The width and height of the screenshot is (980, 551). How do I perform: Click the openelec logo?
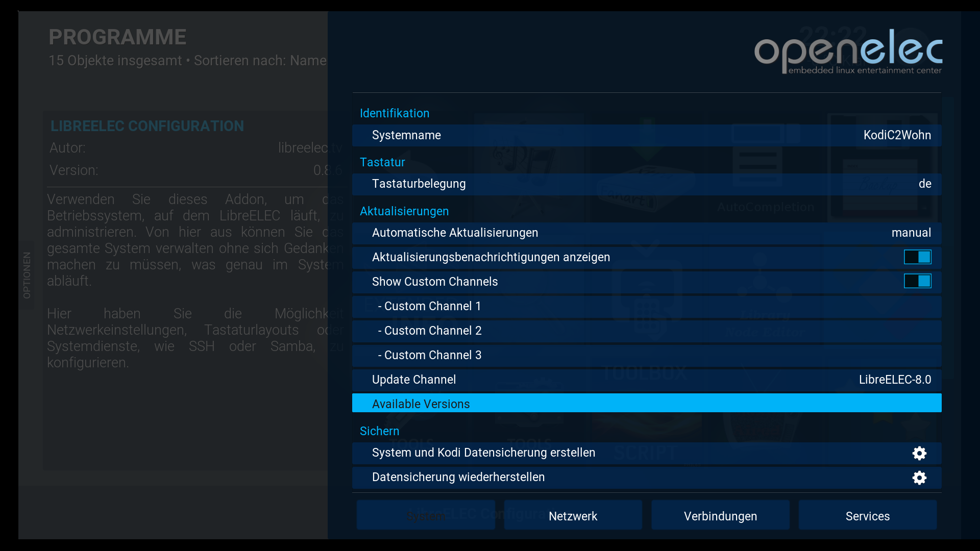click(848, 52)
